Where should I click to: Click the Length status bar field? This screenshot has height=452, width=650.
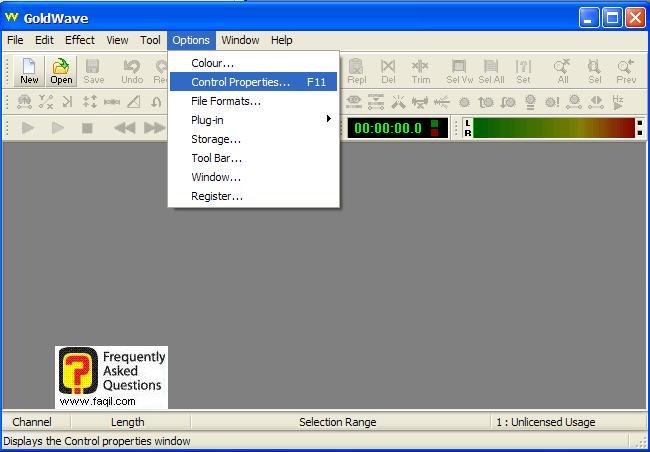click(131, 422)
